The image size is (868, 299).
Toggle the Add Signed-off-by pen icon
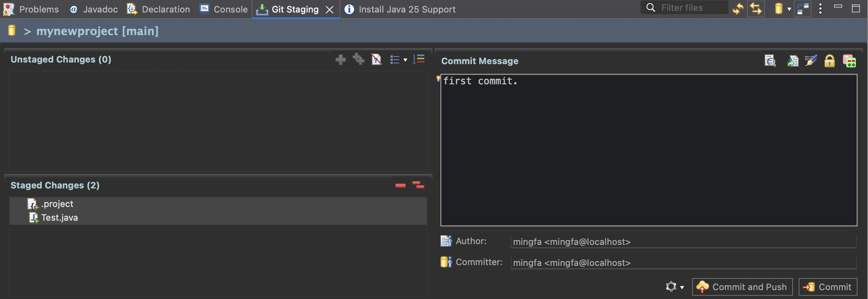coord(811,61)
